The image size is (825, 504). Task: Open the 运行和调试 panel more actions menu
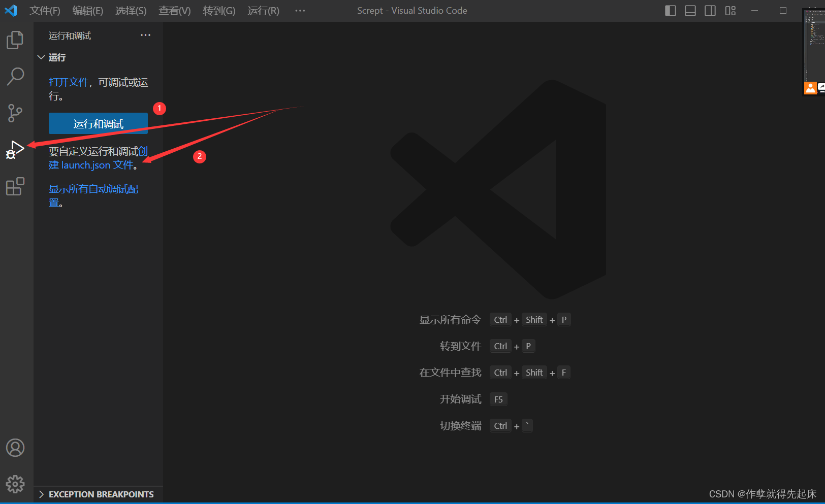145,35
